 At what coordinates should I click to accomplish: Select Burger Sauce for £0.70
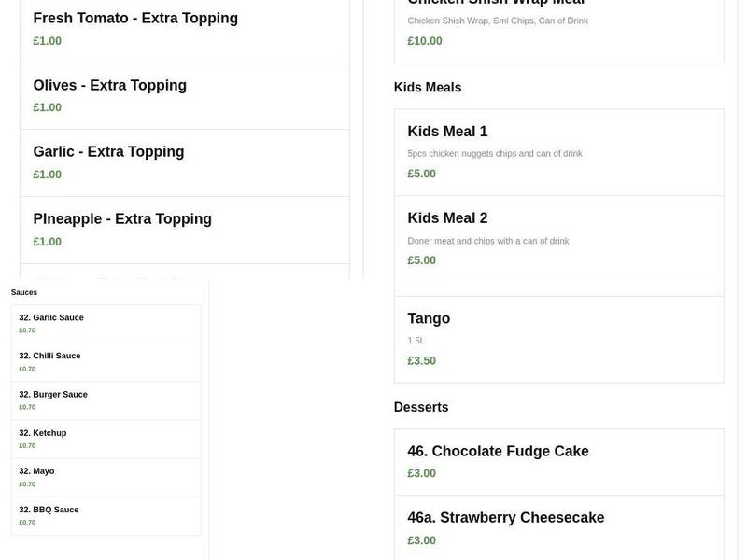[53, 394]
